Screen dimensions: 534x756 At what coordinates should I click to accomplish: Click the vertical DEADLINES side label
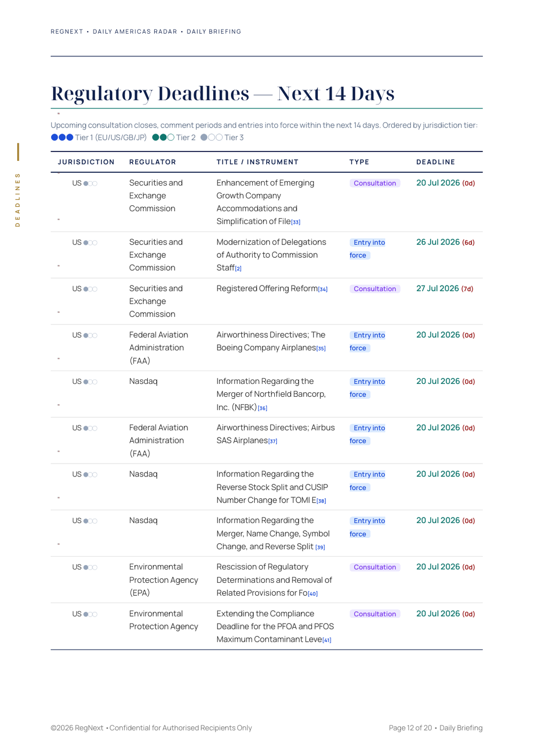click(18, 199)
